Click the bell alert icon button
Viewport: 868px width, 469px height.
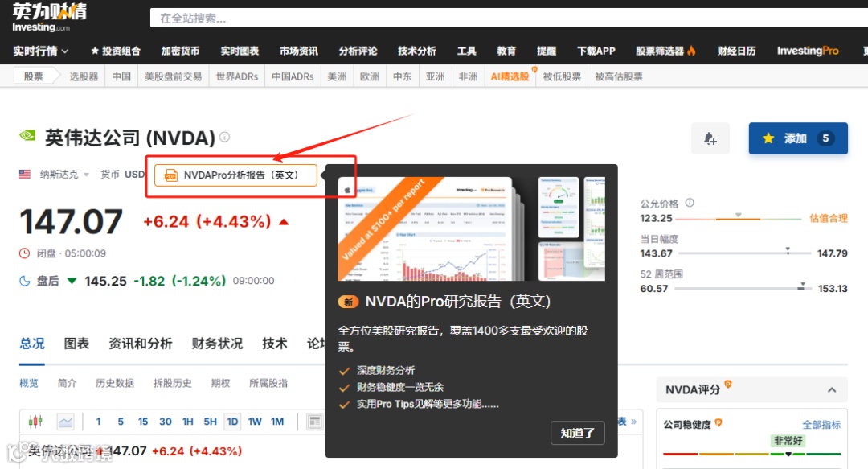(710, 138)
